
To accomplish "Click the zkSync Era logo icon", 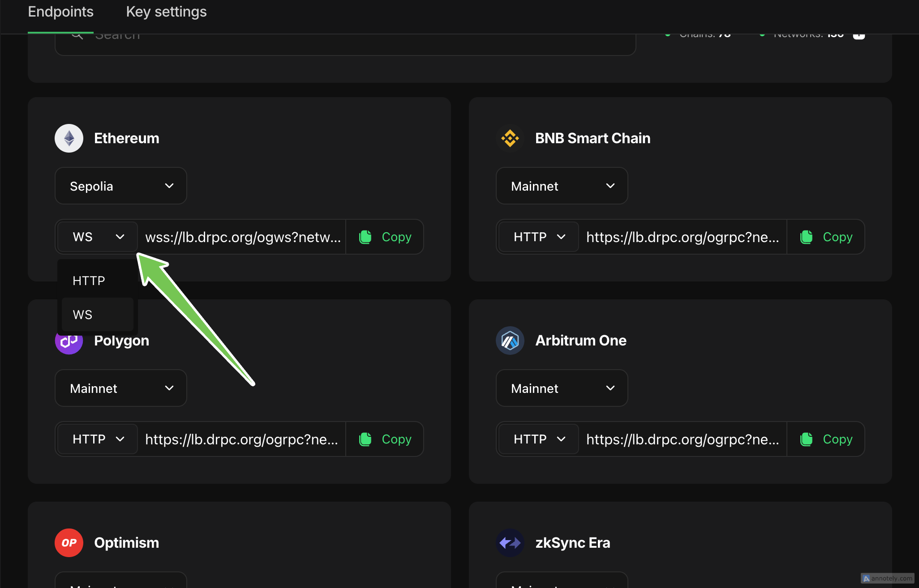I will click(x=510, y=543).
